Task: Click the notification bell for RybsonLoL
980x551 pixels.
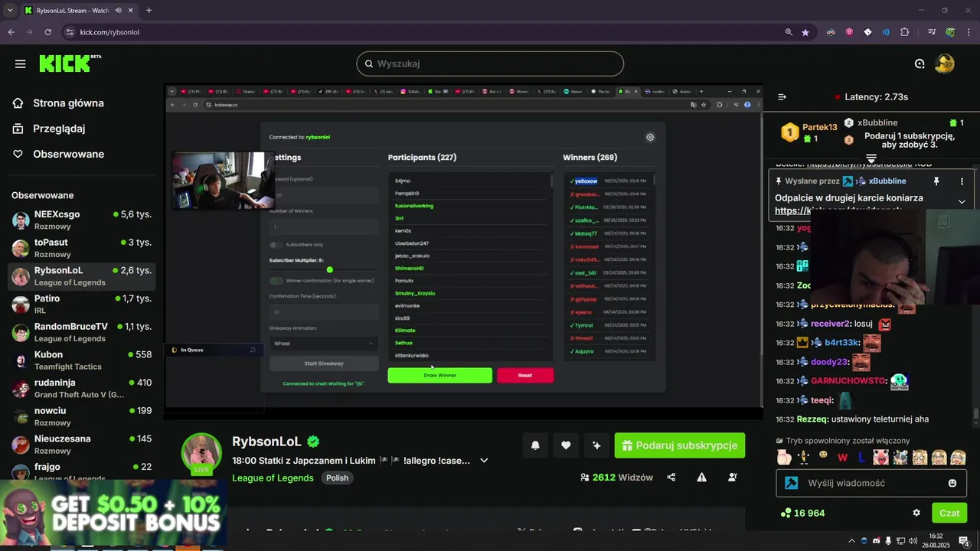Action: pyautogui.click(x=535, y=445)
